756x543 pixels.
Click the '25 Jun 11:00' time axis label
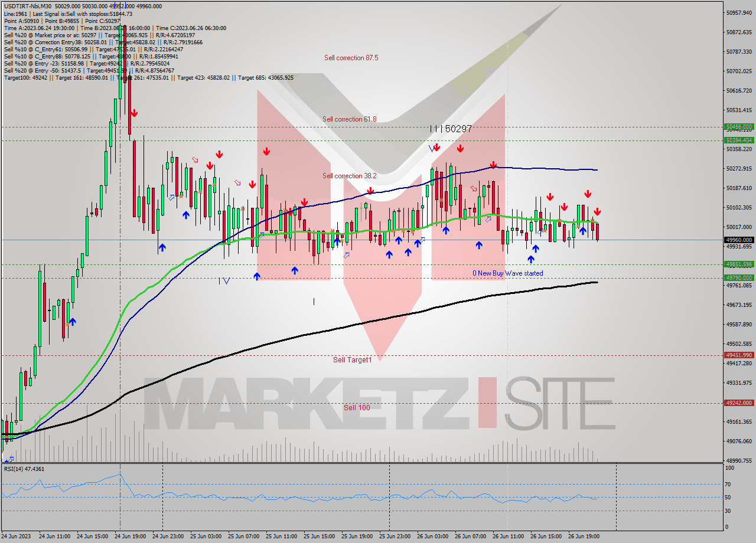(281, 537)
